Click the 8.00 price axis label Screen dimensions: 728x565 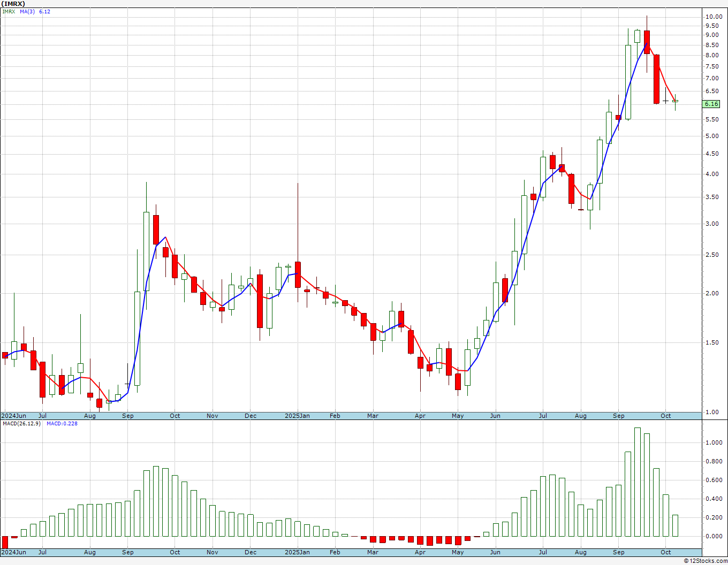point(712,55)
